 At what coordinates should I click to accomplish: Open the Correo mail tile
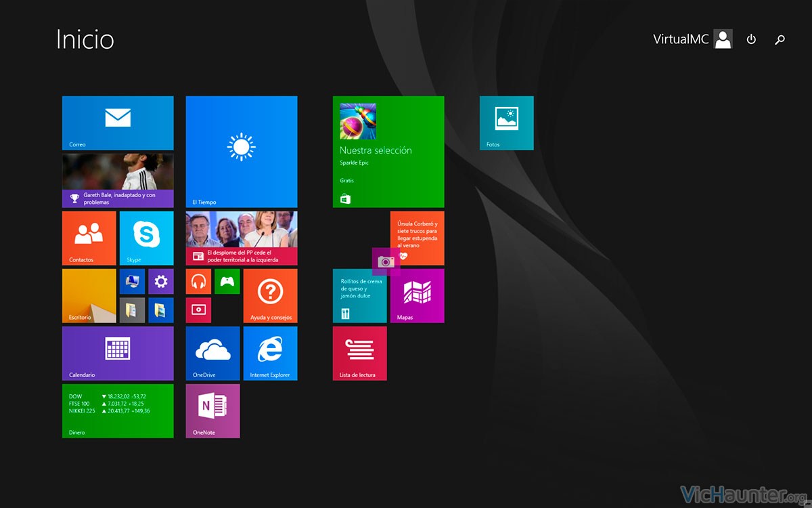(118, 123)
